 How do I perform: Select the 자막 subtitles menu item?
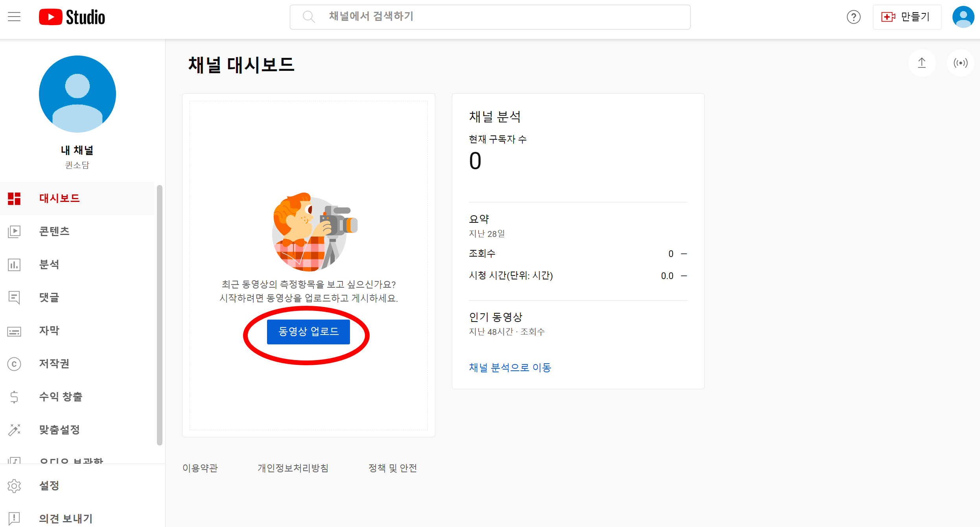(x=49, y=331)
